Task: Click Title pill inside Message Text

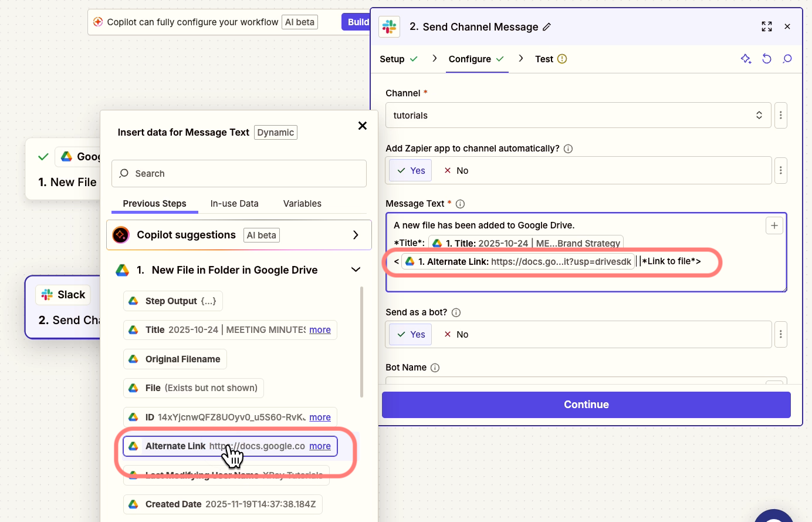Action: pos(526,243)
